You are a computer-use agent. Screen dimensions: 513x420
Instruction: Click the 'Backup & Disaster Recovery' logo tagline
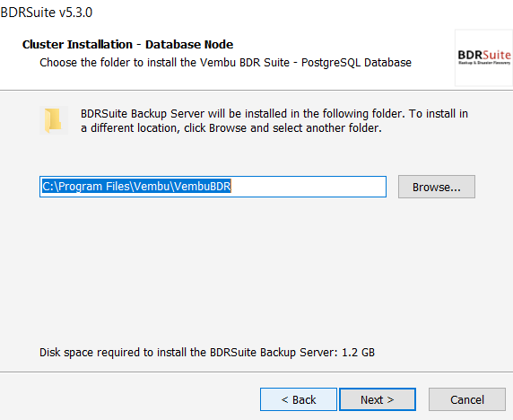484,63
